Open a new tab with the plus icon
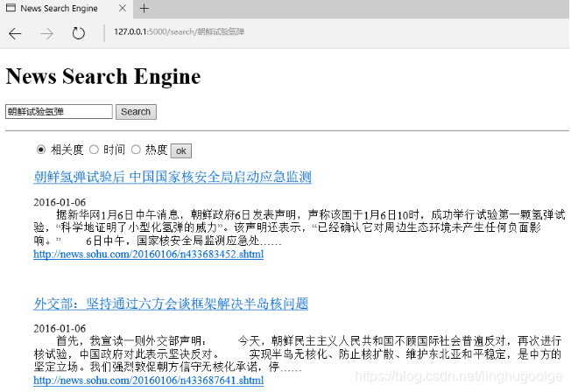Screen dimensions: 571x392 [x=145, y=9]
